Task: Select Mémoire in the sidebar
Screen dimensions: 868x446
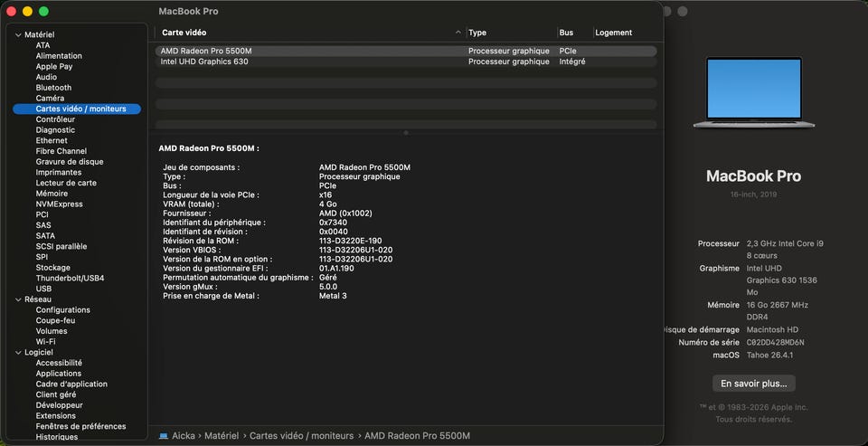Action: (x=52, y=194)
